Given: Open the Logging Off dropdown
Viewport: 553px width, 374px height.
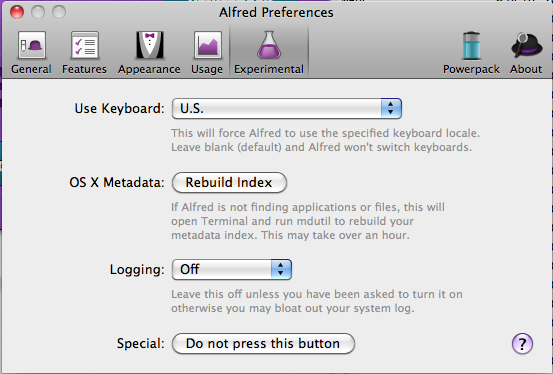Looking at the screenshot, I should coord(232,270).
